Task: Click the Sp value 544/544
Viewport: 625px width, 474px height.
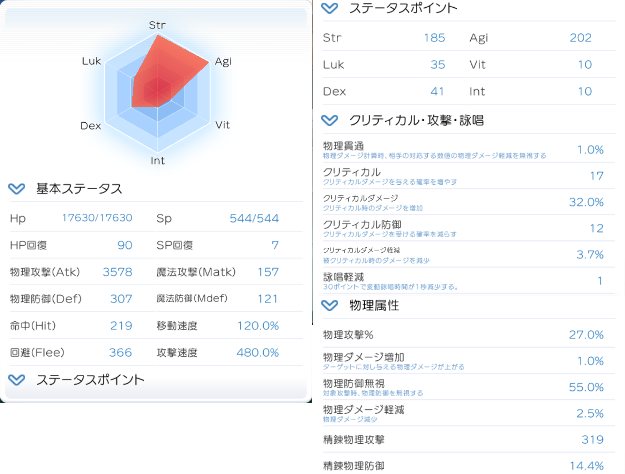Action: coord(254,218)
